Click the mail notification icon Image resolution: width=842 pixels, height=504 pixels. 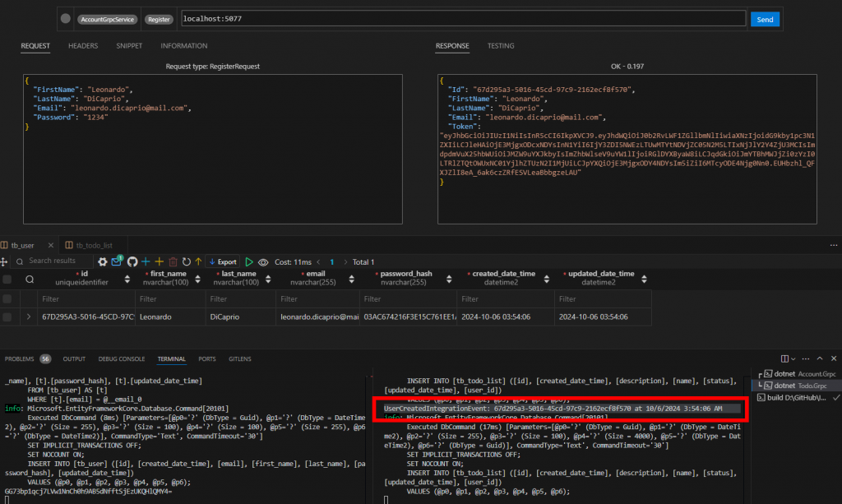click(117, 261)
